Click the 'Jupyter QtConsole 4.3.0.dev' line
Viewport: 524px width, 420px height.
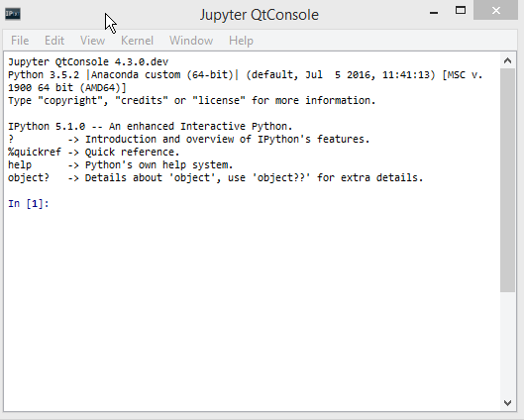click(x=88, y=62)
